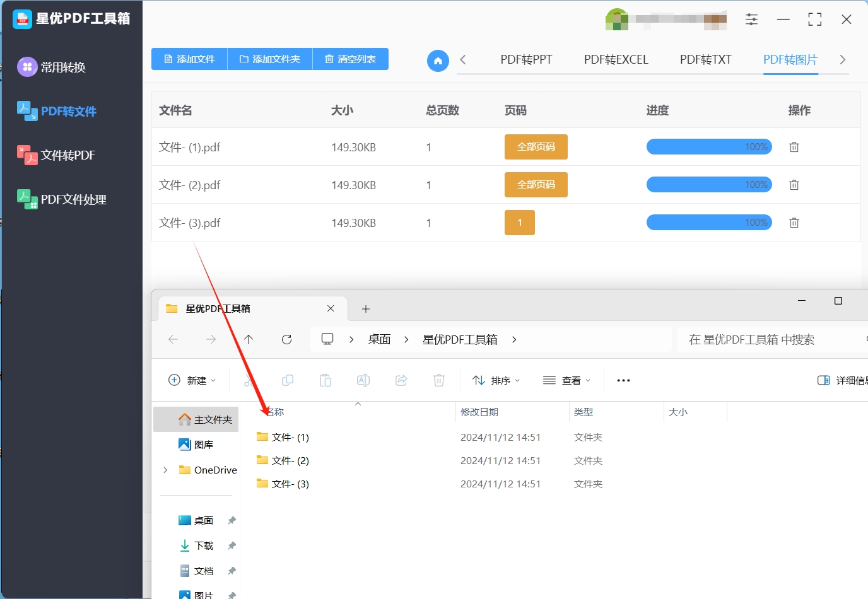Click the cut scissors icon
This screenshot has height=599, width=868.
tap(250, 380)
